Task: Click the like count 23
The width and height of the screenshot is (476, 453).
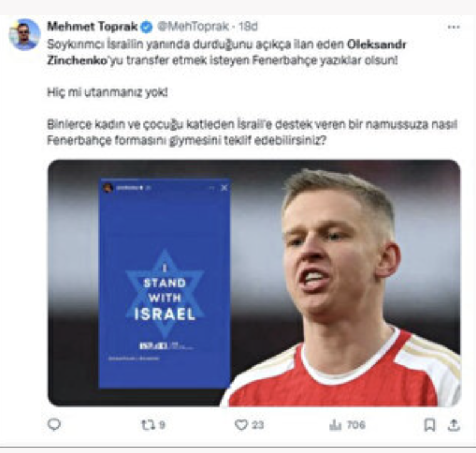Action: 257,425
